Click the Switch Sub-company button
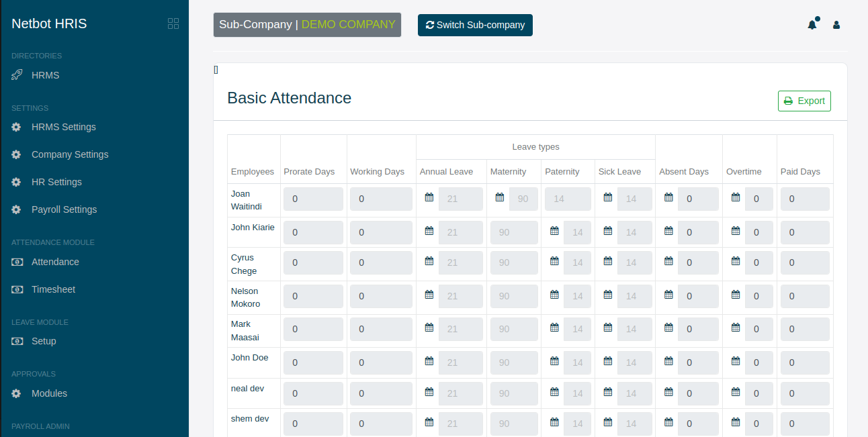This screenshot has height=437, width=868. coord(475,25)
